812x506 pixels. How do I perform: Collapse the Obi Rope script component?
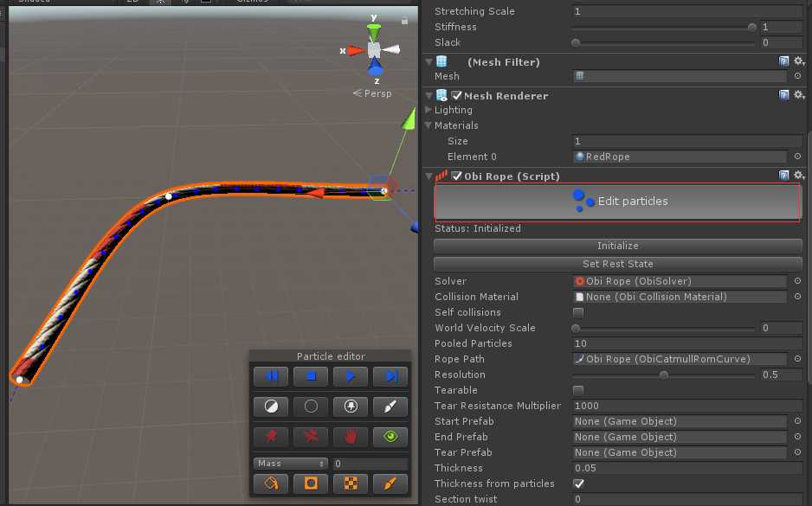tap(429, 176)
